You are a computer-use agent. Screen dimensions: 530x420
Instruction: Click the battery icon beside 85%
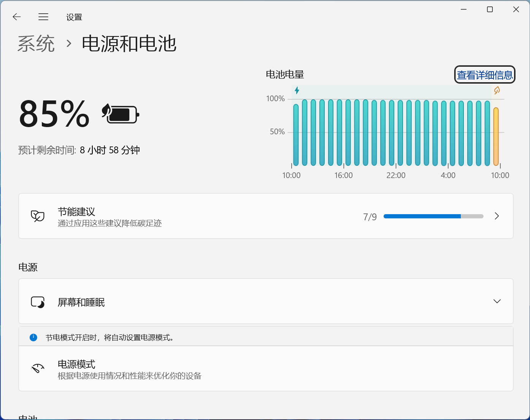point(120,114)
